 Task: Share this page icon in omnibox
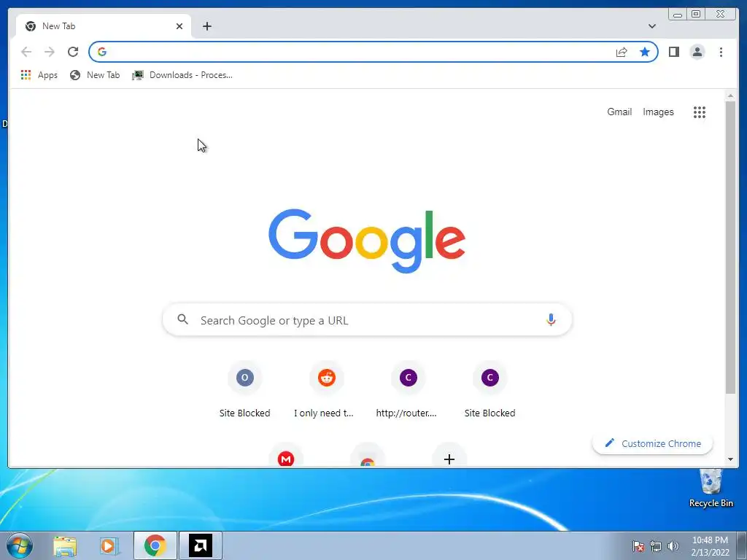622,52
